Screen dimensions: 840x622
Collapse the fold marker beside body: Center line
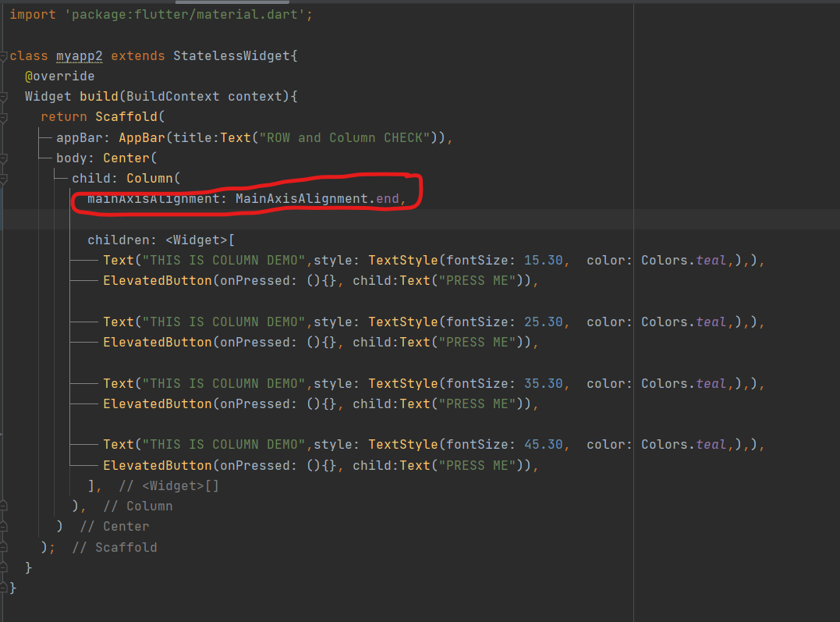tap(2, 158)
